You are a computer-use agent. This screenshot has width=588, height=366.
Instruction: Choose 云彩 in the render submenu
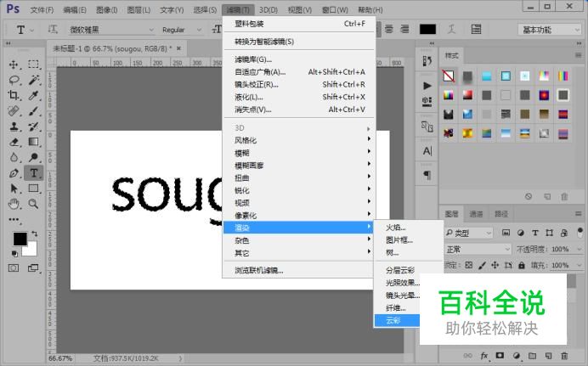[x=397, y=321]
